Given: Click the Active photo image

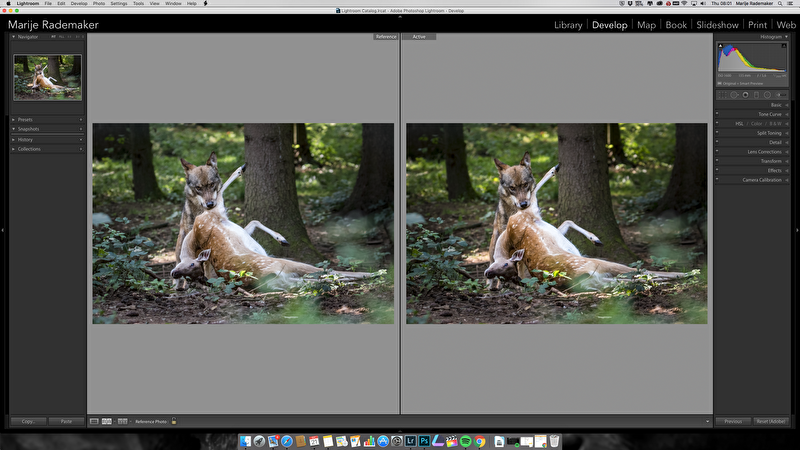Looking at the screenshot, I should click(557, 223).
